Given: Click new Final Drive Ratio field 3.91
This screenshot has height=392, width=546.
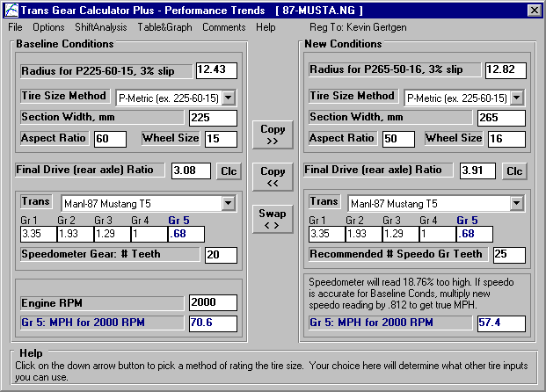Looking at the screenshot, I should 477,171.
